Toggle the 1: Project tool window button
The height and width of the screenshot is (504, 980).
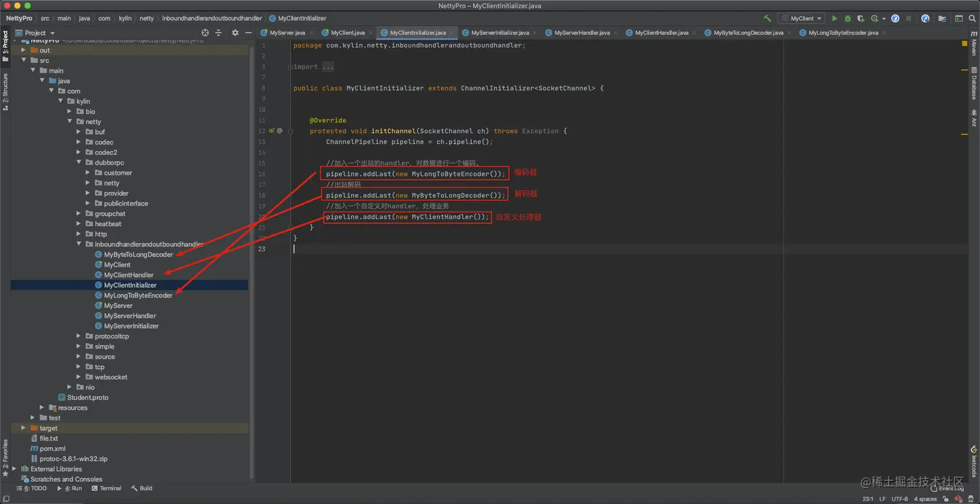[x=5, y=45]
